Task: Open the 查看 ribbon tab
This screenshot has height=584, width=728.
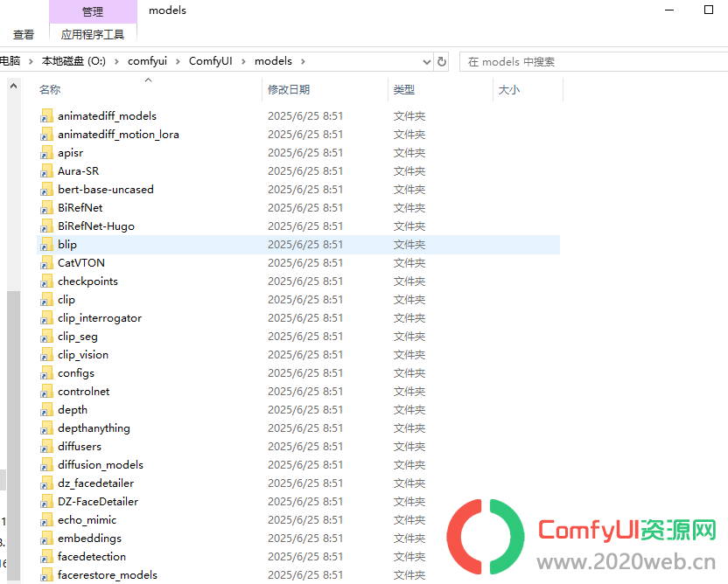Action: click(24, 35)
